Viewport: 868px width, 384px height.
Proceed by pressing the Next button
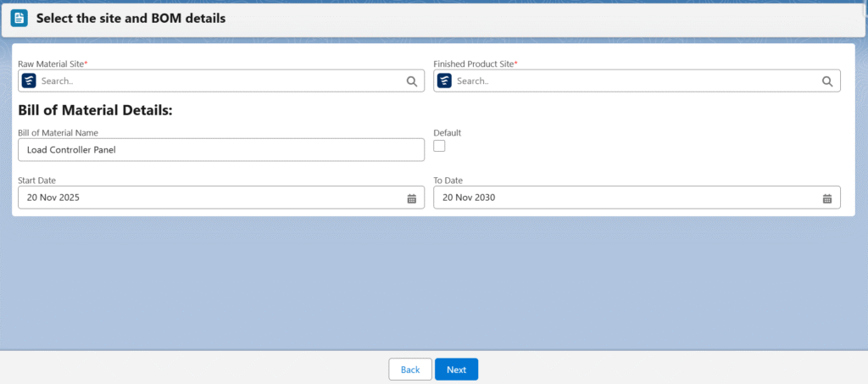[x=456, y=370]
